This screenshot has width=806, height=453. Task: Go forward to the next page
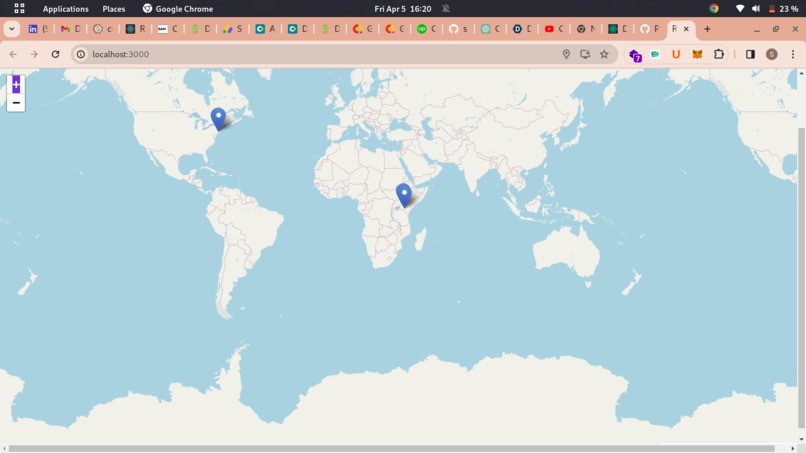coord(34,54)
